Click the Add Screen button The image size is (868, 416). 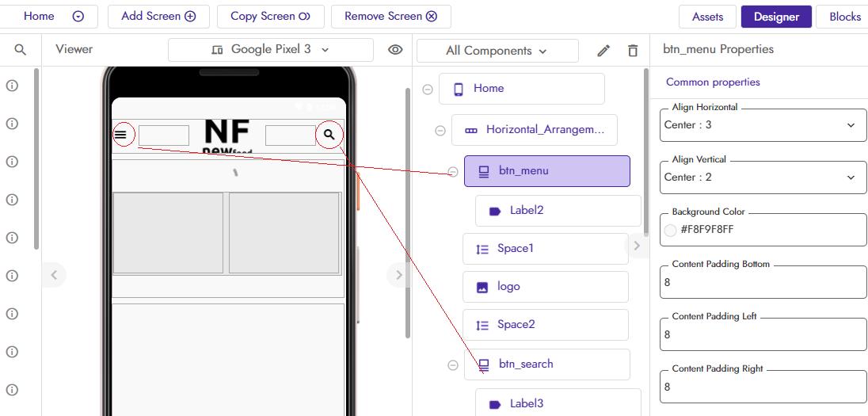pos(158,17)
